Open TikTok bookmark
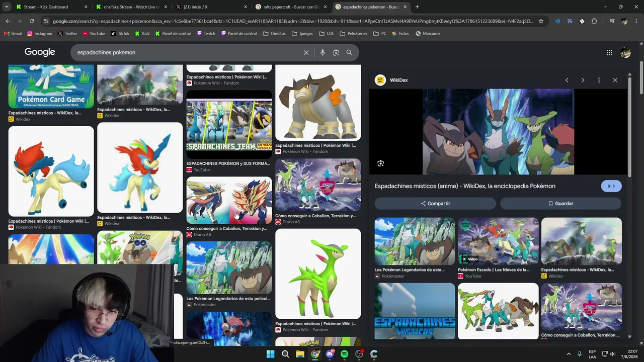Image resolution: width=644 pixels, height=362 pixels. [120, 34]
